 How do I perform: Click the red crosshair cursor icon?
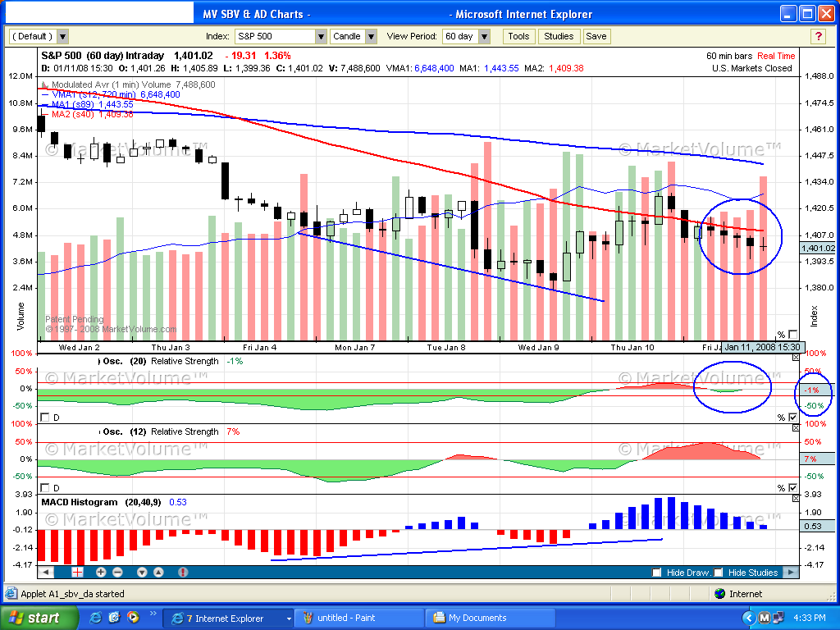[x=77, y=572]
